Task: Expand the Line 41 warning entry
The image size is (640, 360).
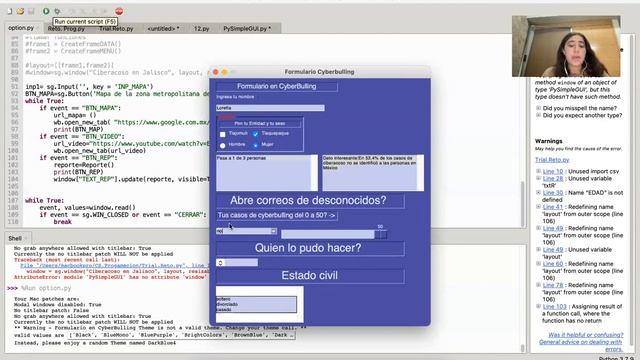Action: pyautogui.click(x=538, y=207)
